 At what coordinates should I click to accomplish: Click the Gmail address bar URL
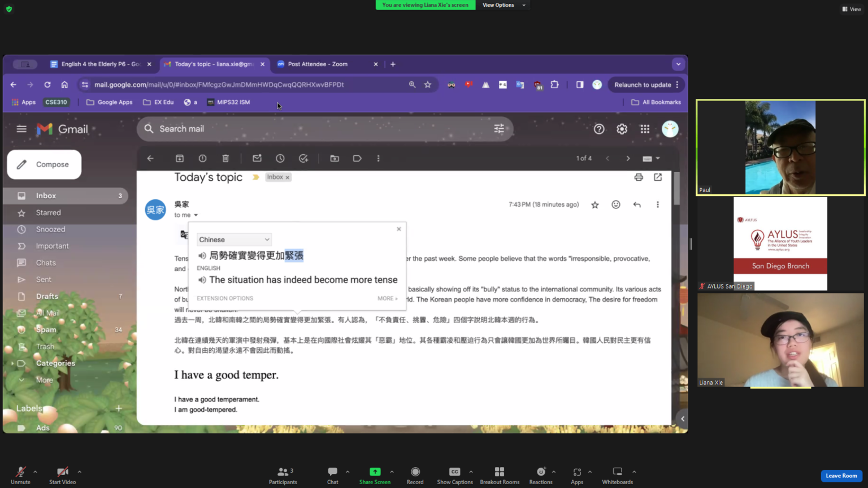(219, 85)
